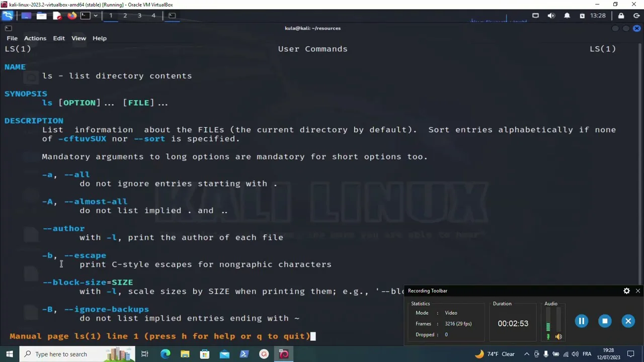Click the CPU graph monitor in Kali panel
This screenshot has width=644, height=362.
(x=498, y=19)
